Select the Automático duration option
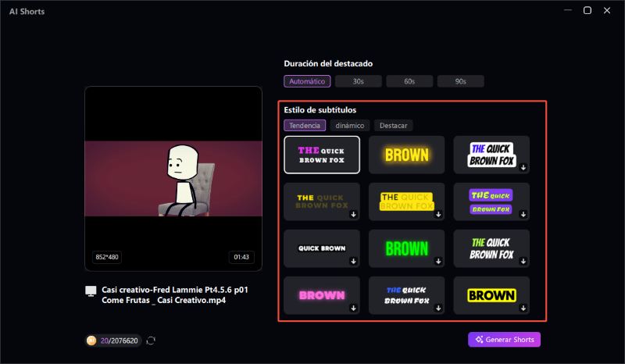Viewport: 625px width, 364px height. point(307,81)
